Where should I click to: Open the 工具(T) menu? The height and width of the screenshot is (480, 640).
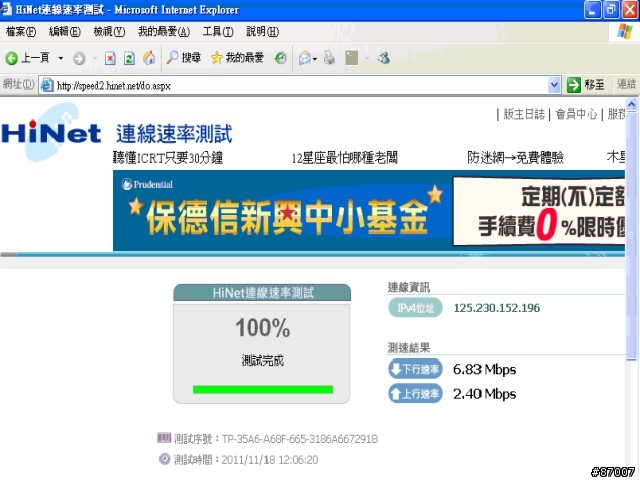click(x=218, y=31)
